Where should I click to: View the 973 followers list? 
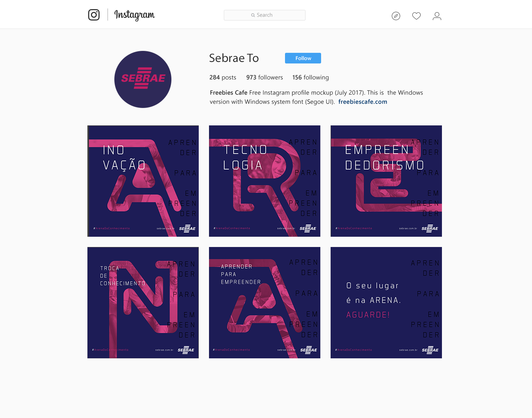[x=264, y=78]
